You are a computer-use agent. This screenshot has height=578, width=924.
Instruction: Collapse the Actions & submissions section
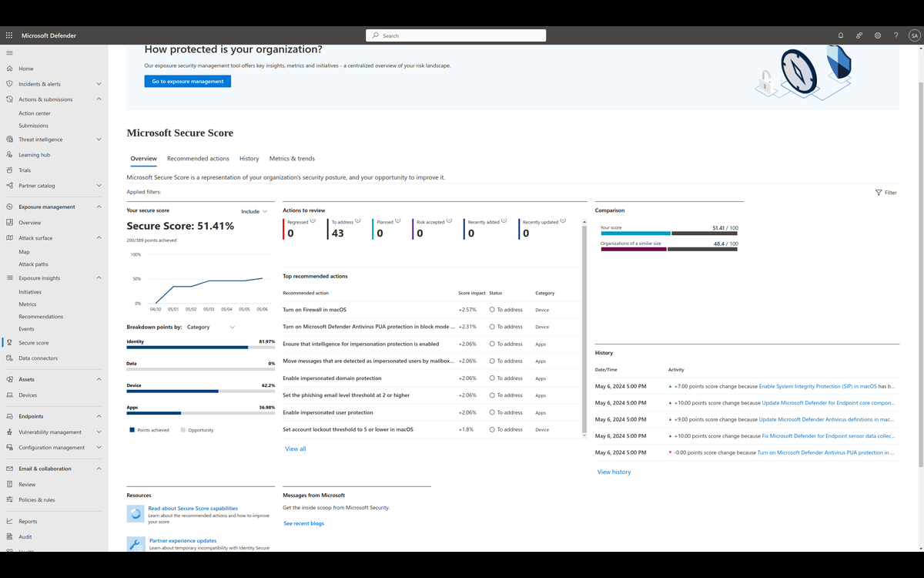point(99,99)
